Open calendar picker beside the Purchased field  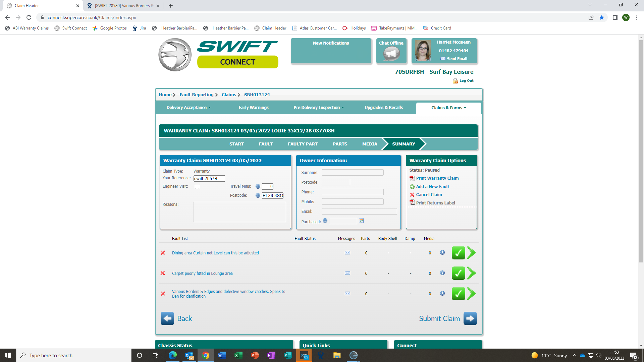(x=361, y=221)
